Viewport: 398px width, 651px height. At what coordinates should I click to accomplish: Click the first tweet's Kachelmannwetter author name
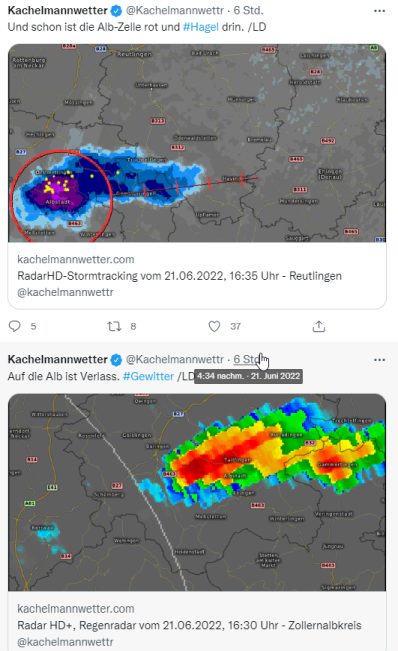tap(58, 10)
